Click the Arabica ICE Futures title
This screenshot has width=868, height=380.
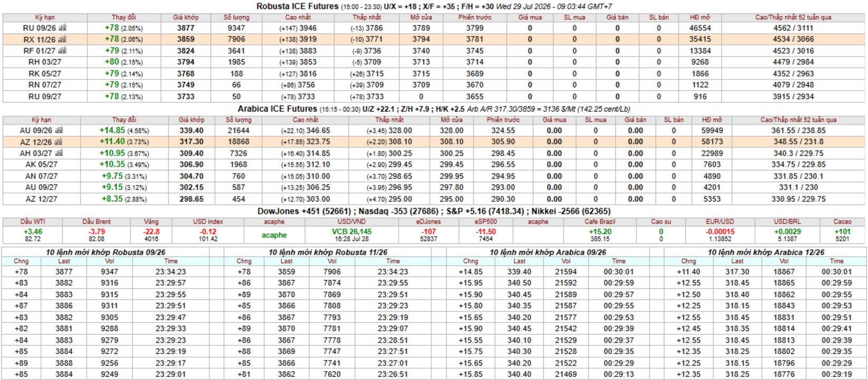point(277,109)
